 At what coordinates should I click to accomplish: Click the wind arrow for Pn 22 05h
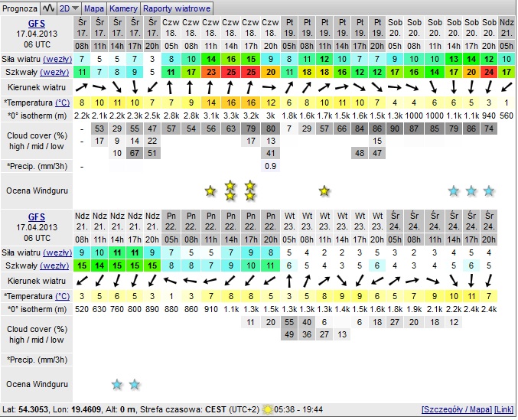[171, 281]
